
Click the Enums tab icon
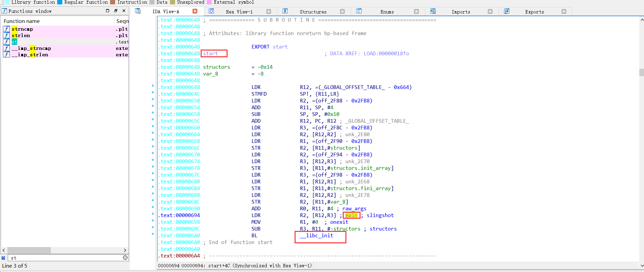click(359, 11)
